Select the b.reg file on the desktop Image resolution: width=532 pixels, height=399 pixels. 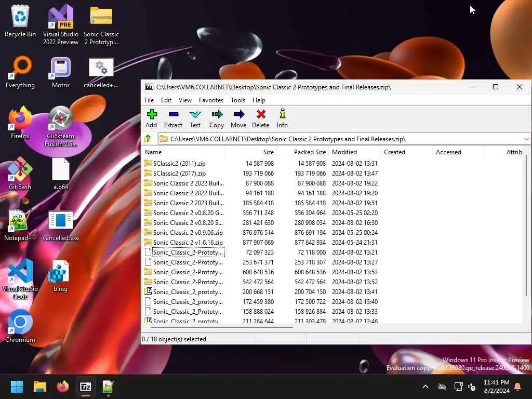[x=61, y=275]
